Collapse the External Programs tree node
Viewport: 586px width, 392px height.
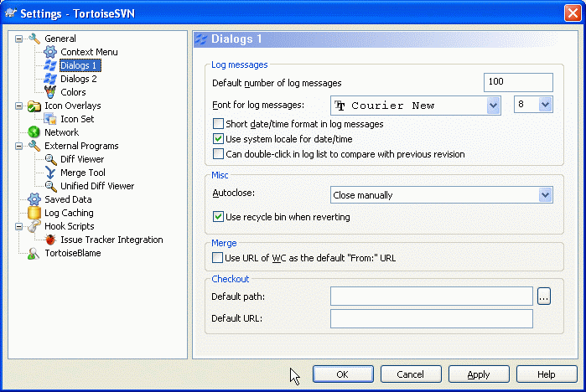point(18,146)
